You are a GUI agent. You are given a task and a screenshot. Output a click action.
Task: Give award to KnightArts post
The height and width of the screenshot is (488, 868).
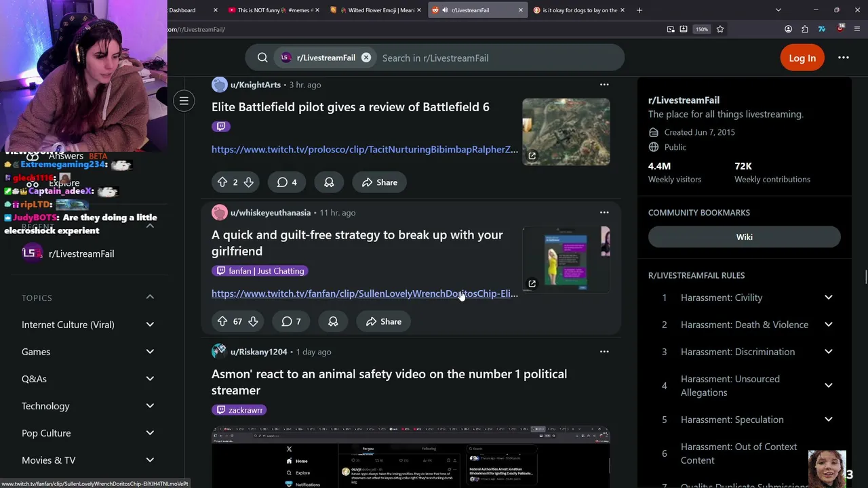(x=329, y=182)
